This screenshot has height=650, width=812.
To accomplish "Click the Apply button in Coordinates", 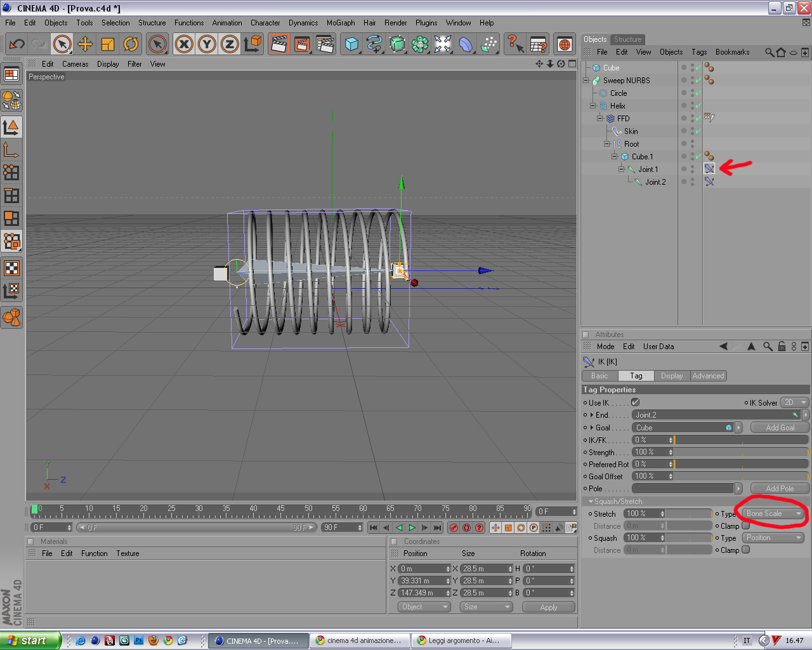I will point(549,607).
